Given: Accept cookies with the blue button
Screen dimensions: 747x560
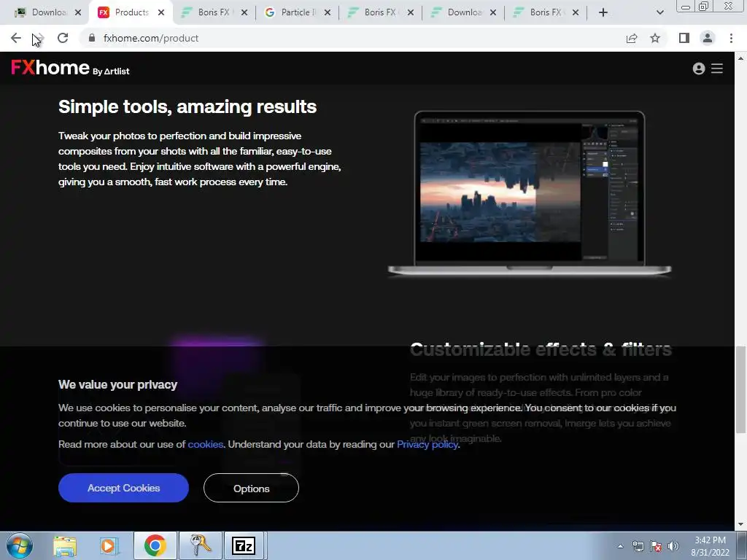Looking at the screenshot, I should [x=123, y=488].
